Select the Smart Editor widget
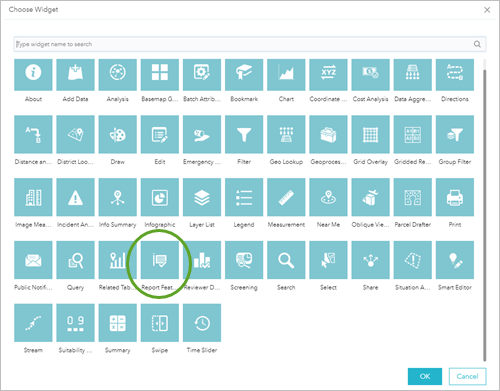The height and width of the screenshot is (391, 500). tap(455, 260)
